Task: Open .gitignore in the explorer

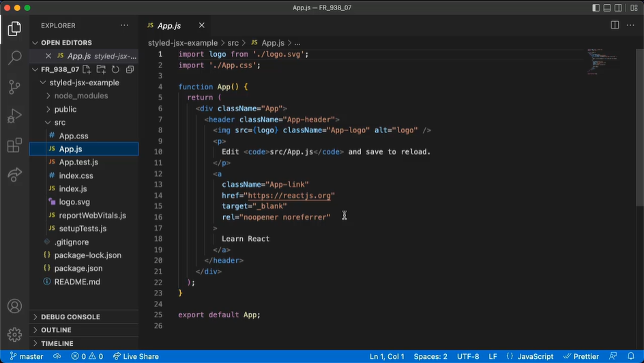Action: coord(84,242)
